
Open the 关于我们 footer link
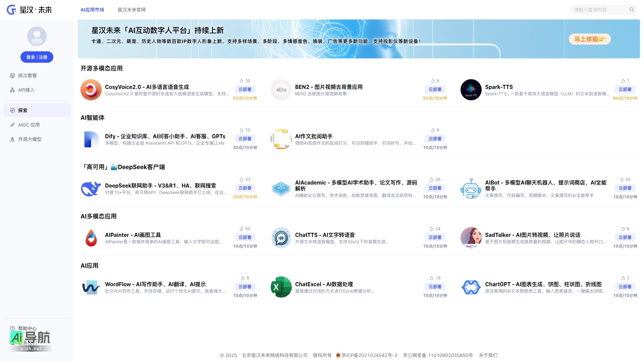[x=488, y=355]
